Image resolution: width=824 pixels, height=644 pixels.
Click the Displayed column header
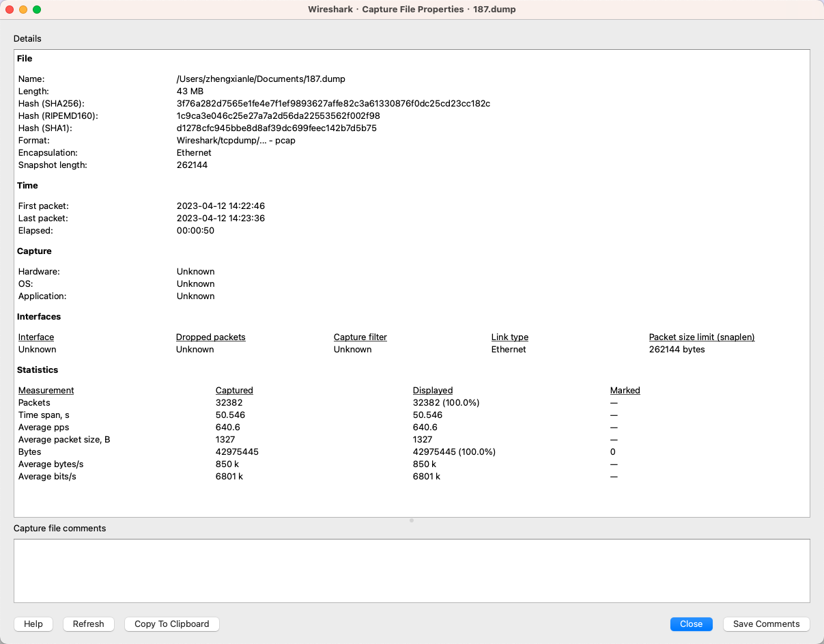click(x=432, y=390)
